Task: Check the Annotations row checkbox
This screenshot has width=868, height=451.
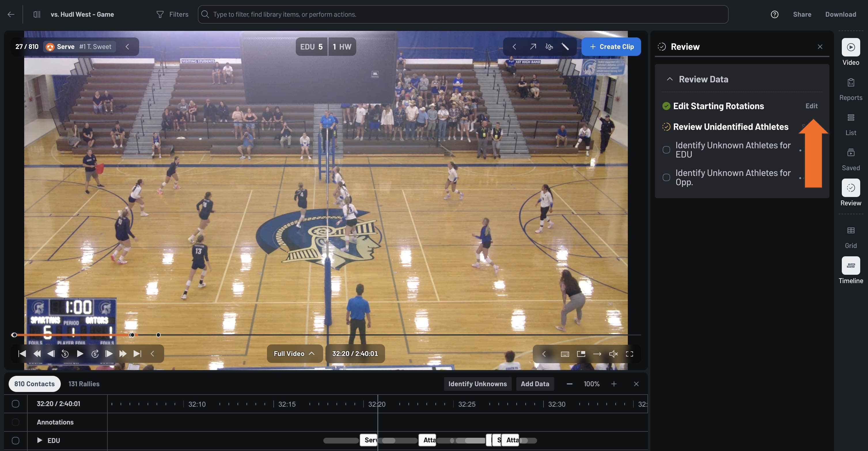Action: pos(16,422)
